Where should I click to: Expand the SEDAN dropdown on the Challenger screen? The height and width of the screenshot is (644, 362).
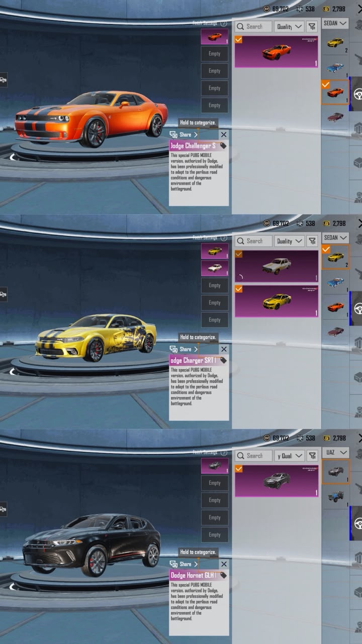335,23
